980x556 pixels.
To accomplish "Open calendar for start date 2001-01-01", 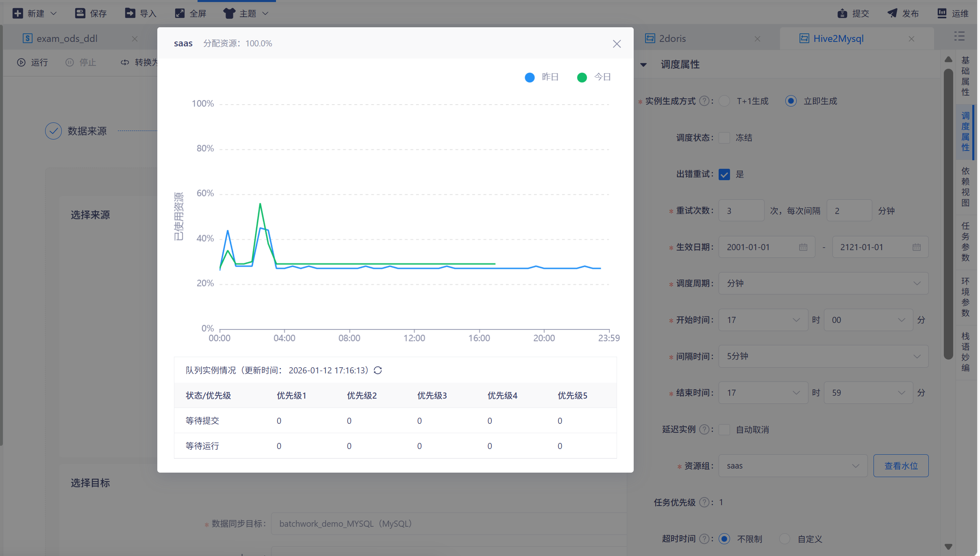I will pos(803,247).
